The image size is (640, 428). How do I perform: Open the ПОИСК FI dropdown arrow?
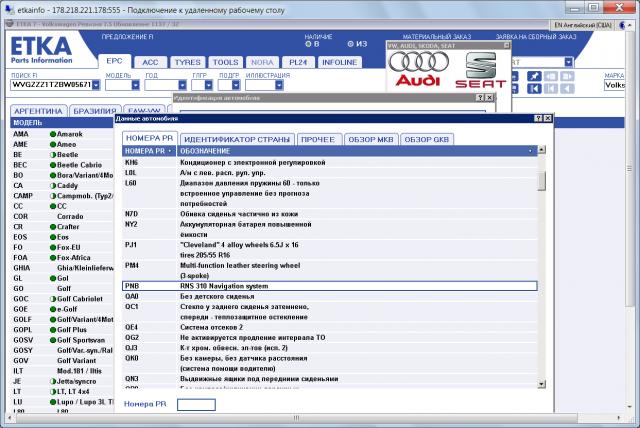click(96, 85)
